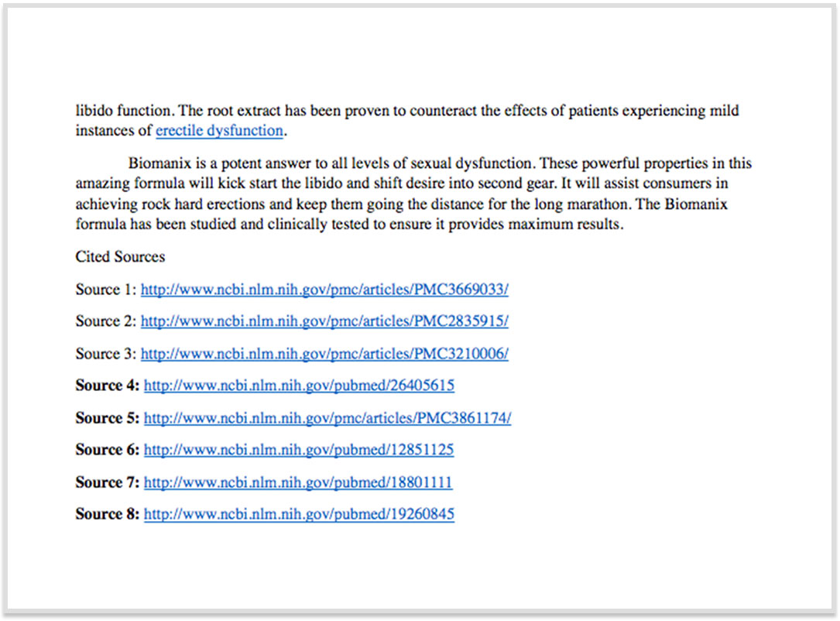Click the Source 3 PMC3210006 URL
The image size is (840, 621).
pyautogui.click(x=324, y=354)
